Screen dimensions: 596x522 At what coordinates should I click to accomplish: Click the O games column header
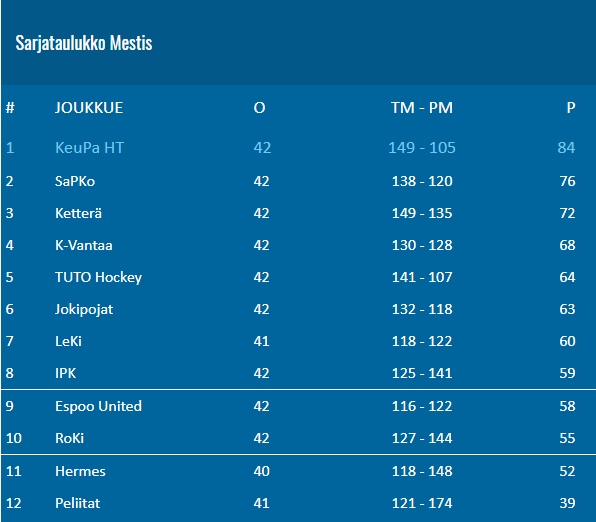pos(259,108)
